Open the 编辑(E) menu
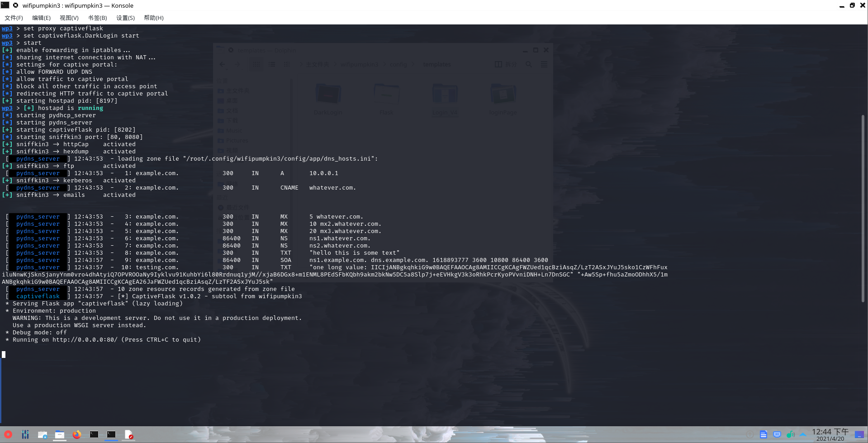868x443 pixels. (41, 18)
